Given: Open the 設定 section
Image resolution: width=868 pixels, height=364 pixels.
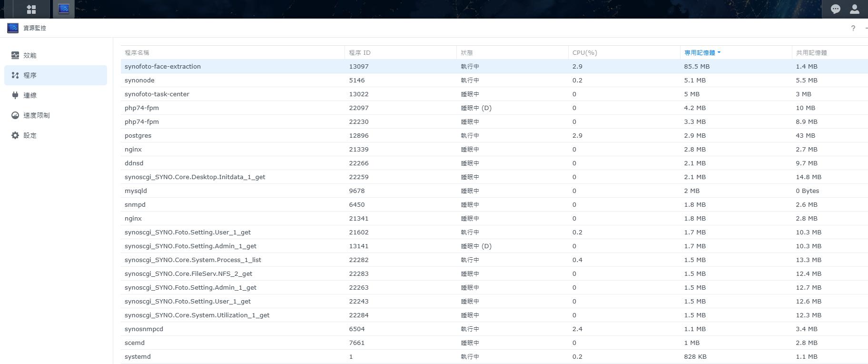Looking at the screenshot, I should 56,135.
